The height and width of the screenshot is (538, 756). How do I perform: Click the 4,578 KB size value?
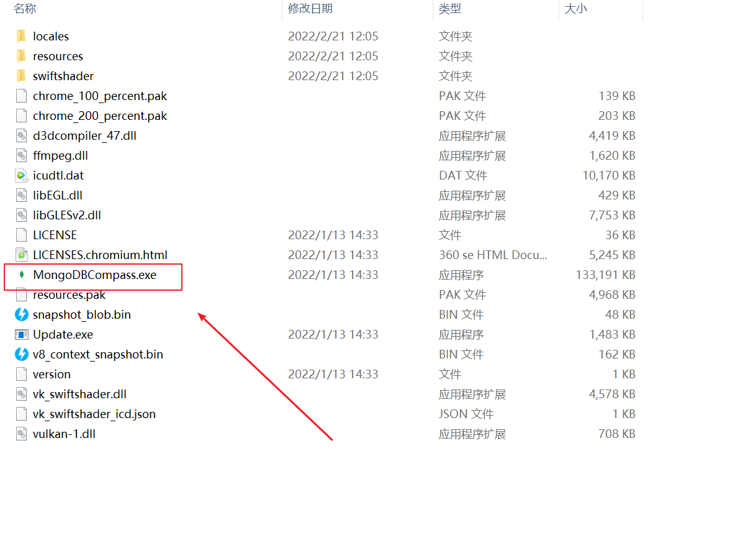612,394
